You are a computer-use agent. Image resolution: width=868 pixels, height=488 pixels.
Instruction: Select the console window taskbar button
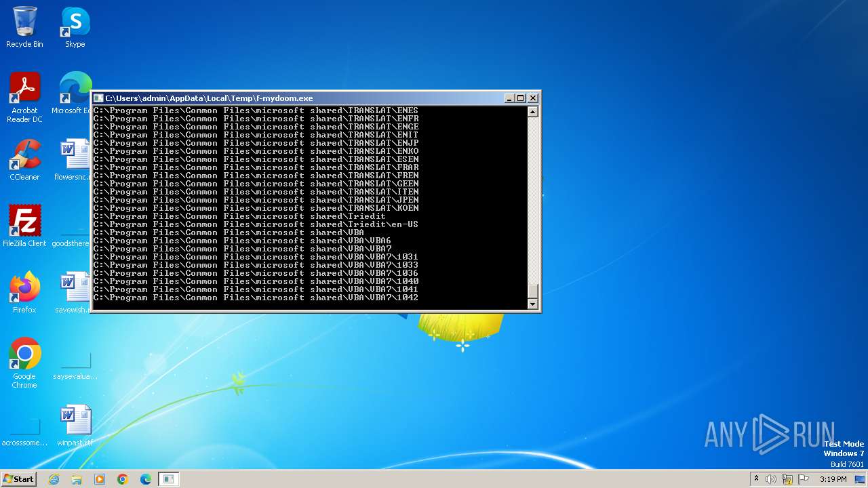click(x=169, y=479)
